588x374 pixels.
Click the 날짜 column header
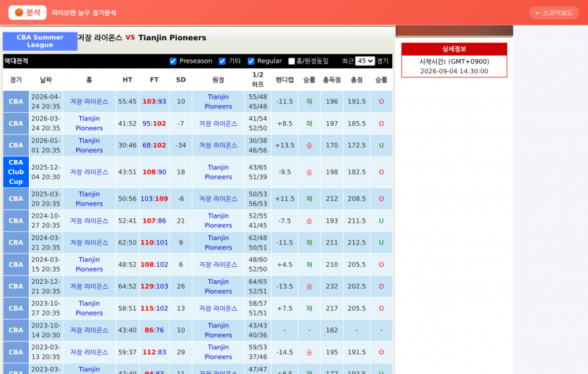[x=46, y=80]
